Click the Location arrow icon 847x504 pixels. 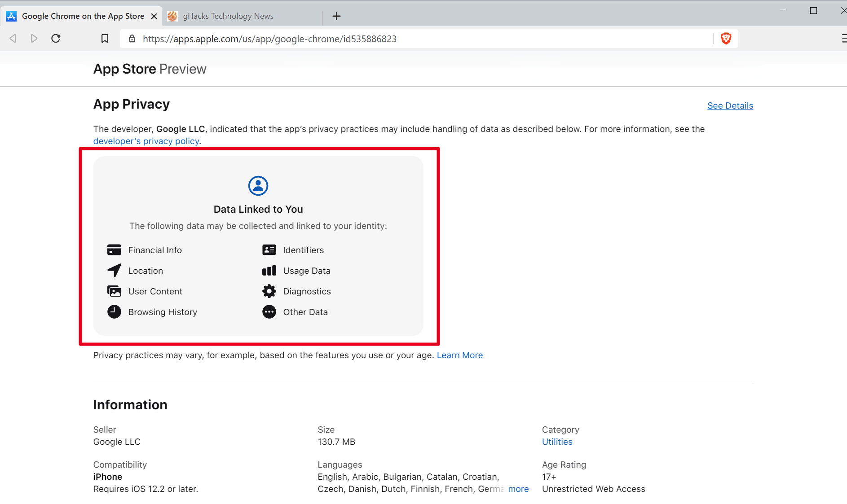pyautogui.click(x=114, y=270)
